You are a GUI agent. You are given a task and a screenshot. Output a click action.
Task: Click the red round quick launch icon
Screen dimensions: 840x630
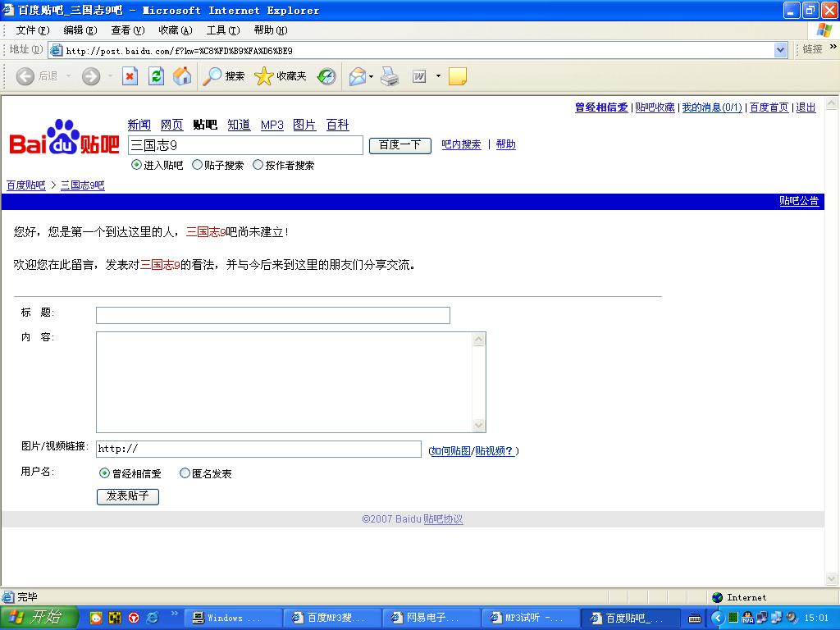coord(134,618)
